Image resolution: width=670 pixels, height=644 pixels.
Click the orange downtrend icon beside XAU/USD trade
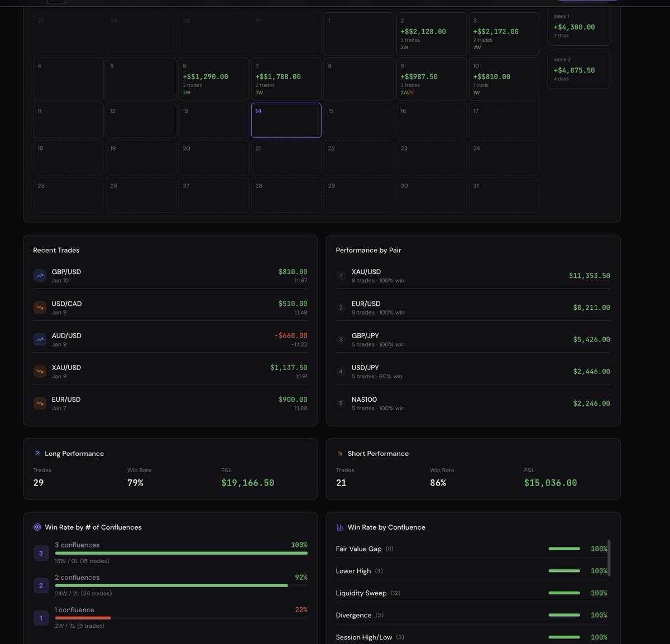(40, 371)
